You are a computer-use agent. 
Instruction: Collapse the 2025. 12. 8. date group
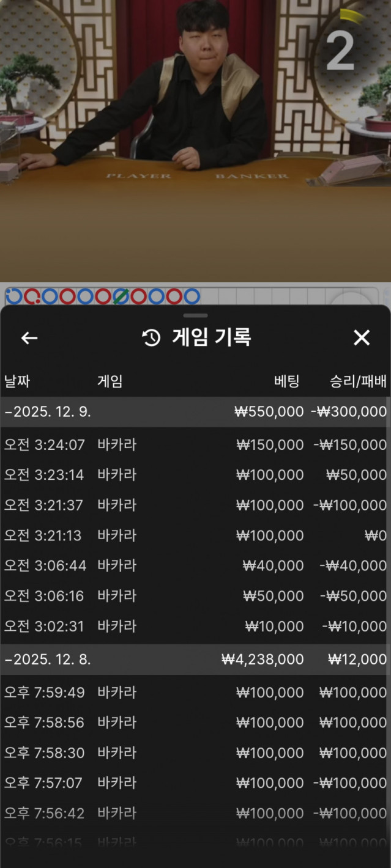pyautogui.click(x=48, y=660)
